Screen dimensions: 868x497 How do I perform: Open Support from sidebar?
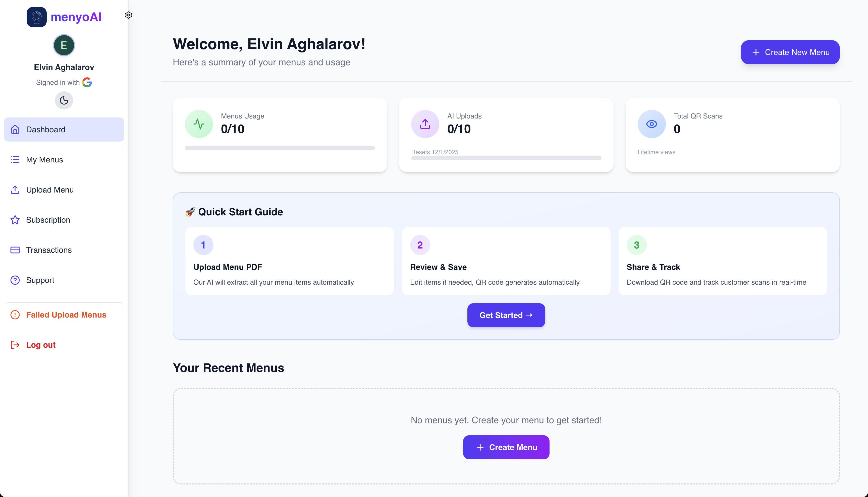tap(40, 280)
